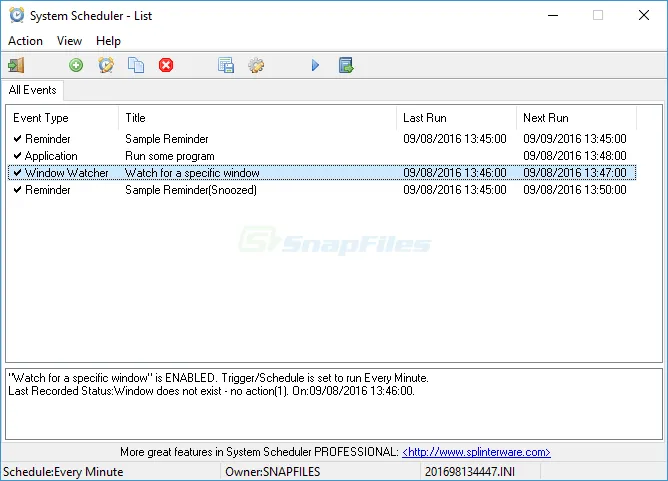Viewport: 668px width, 481px height.
Task: Click the book with green arrow icon
Action: tap(346, 65)
